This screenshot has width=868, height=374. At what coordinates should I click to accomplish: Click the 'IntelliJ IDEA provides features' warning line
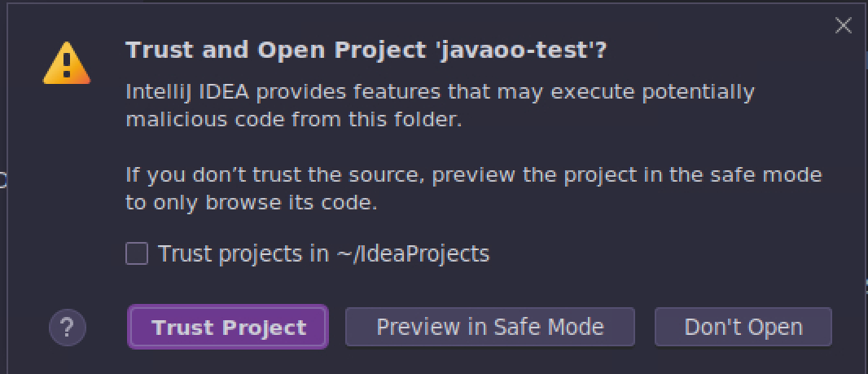[440, 92]
